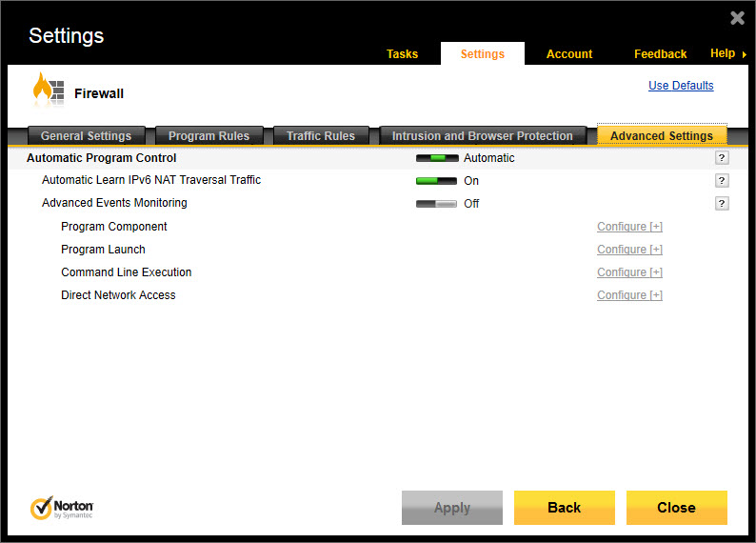The width and height of the screenshot is (756, 543).
Task: Select the Account menu item
Action: pos(569,54)
